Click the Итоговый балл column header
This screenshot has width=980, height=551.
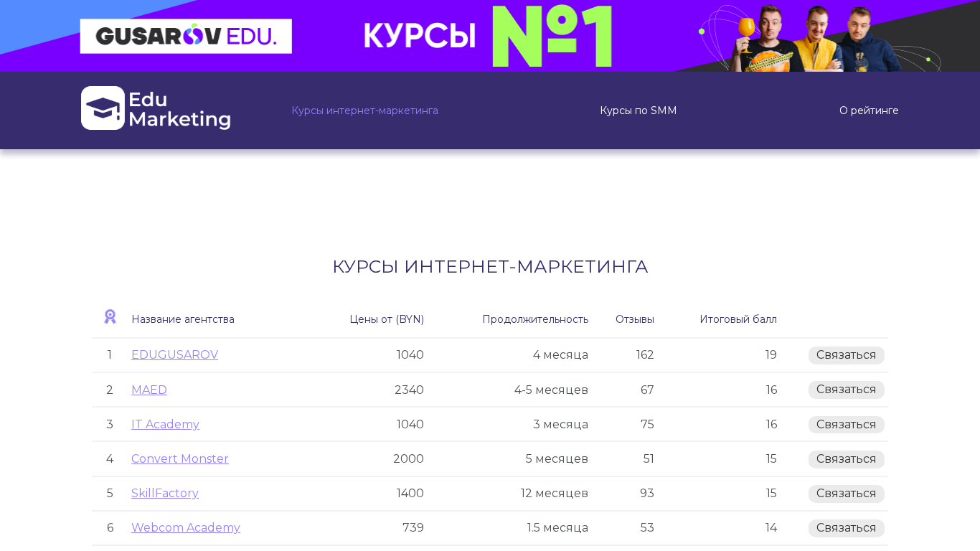tap(738, 319)
